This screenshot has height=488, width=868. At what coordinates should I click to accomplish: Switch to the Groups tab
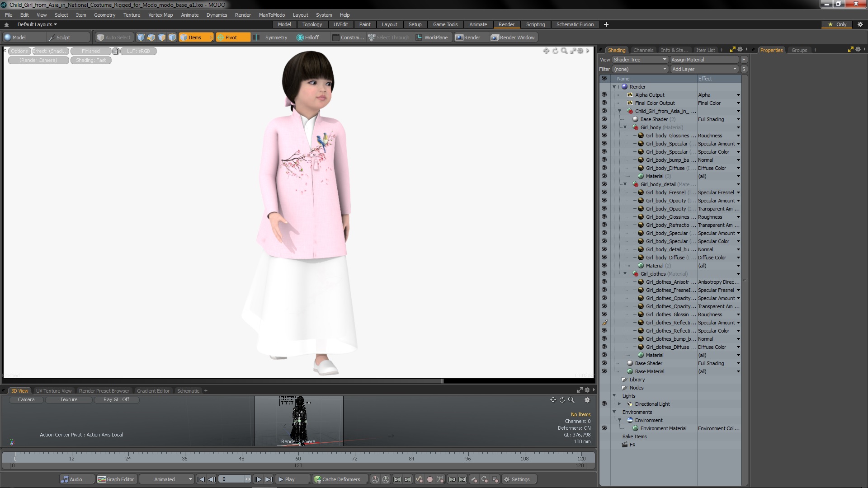(x=799, y=50)
